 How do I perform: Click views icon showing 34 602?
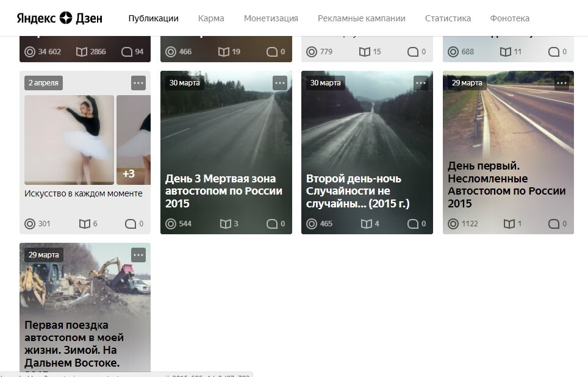pyautogui.click(x=30, y=52)
